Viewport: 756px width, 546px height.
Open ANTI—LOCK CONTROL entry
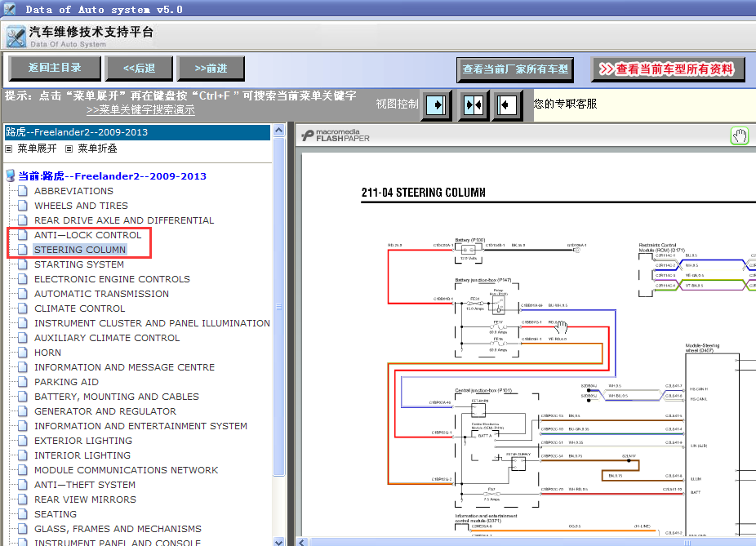point(87,235)
